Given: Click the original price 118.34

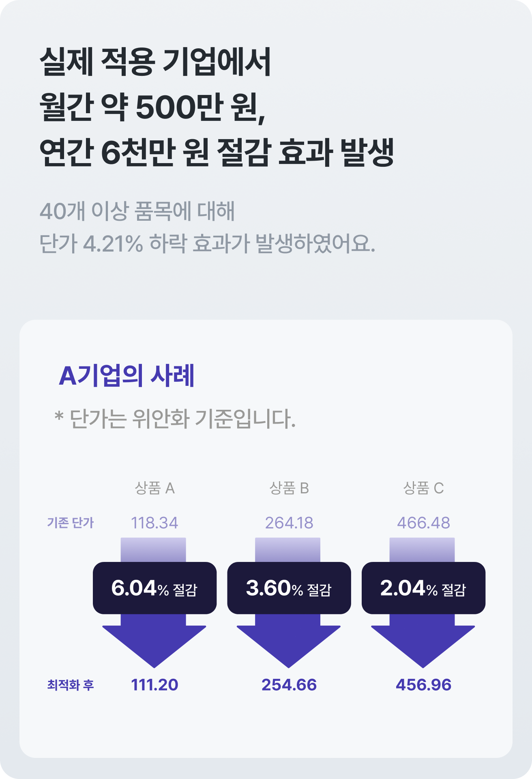Looking at the screenshot, I should pyautogui.click(x=154, y=523).
